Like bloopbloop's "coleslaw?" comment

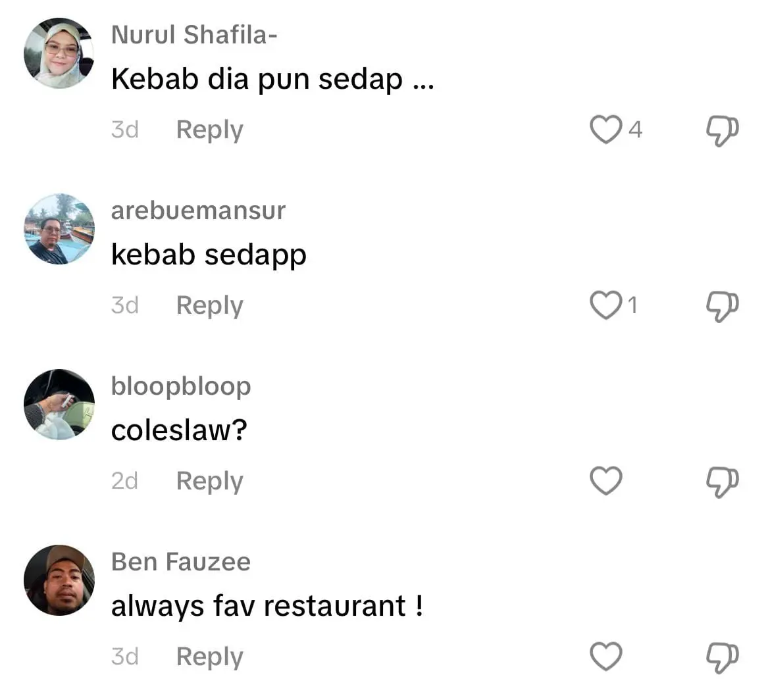(x=605, y=480)
